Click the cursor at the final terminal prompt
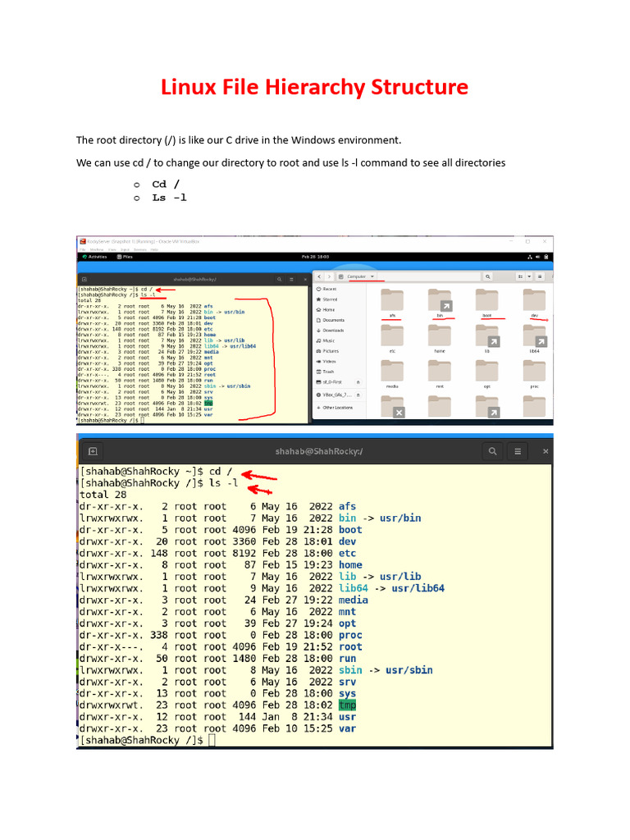Screen dimensions: 630x840 coord(212,740)
